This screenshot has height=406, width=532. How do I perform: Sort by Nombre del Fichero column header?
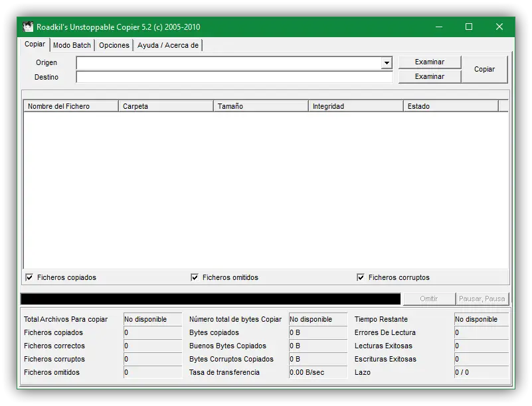click(x=71, y=106)
